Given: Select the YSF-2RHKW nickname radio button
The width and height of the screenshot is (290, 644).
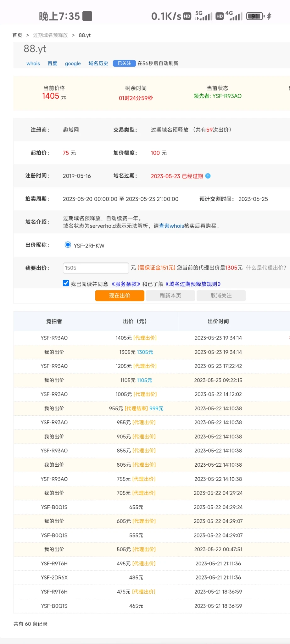Looking at the screenshot, I should pyautogui.click(x=68, y=245).
